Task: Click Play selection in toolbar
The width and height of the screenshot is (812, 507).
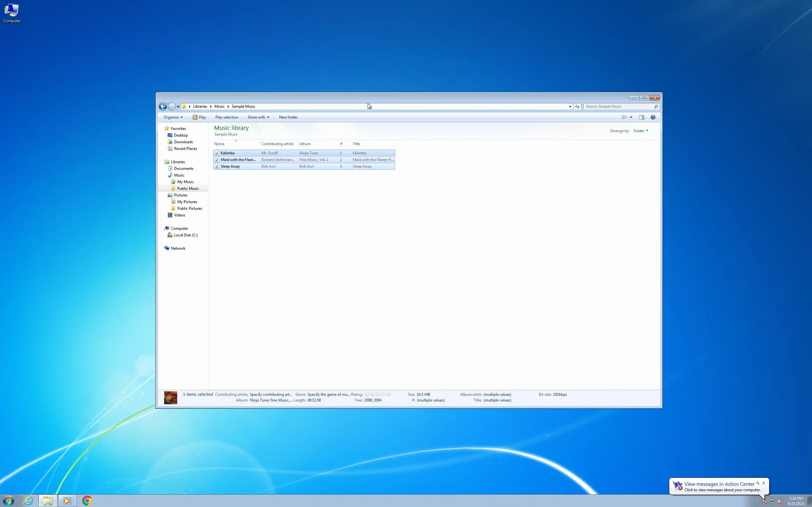Action: tap(226, 117)
